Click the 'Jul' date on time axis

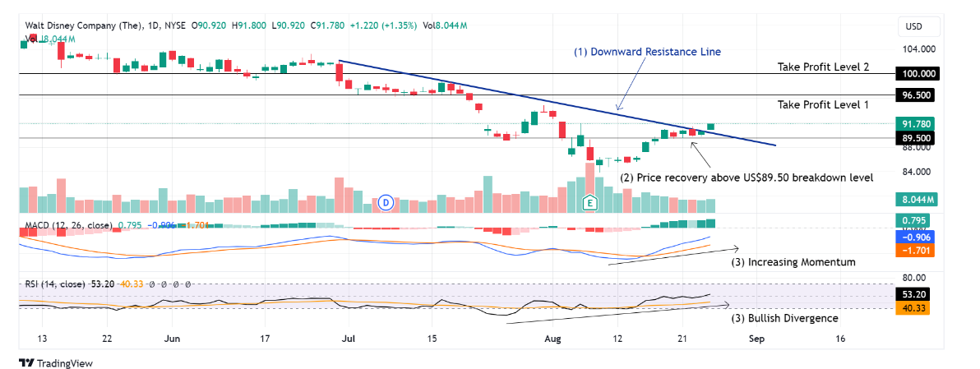tap(349, 339)
